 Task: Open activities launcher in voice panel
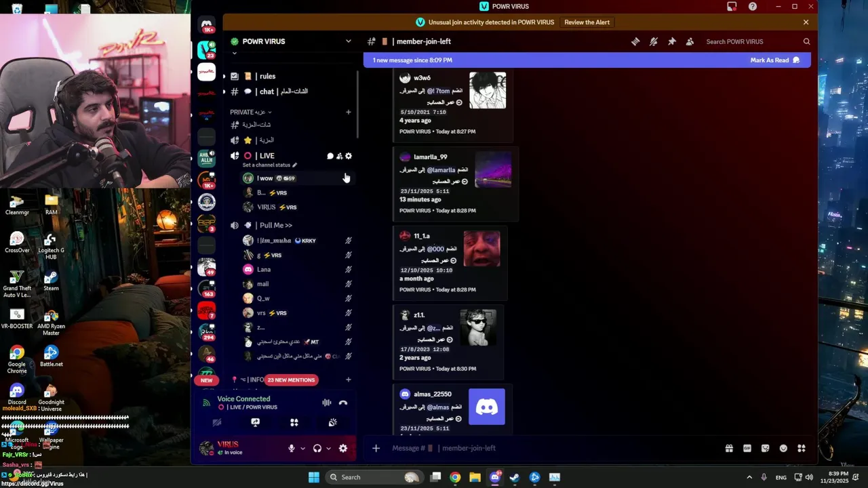(x=294, y=422)
